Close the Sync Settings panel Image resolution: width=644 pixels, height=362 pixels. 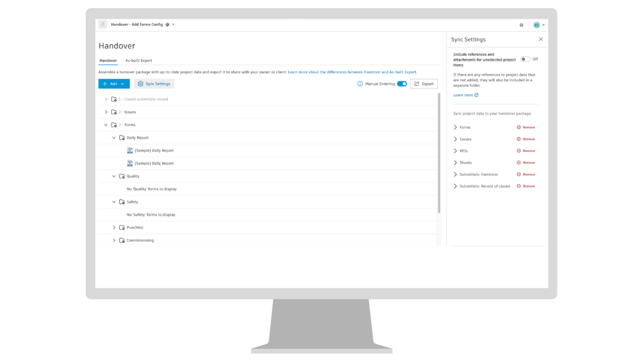541,39
